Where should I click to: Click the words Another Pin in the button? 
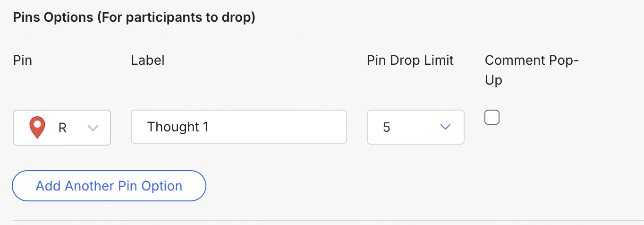click(x=101, y=186)
